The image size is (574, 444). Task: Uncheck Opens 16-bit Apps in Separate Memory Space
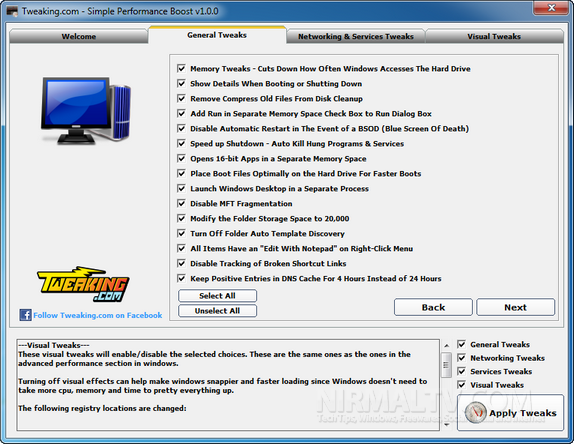[181, 158]
